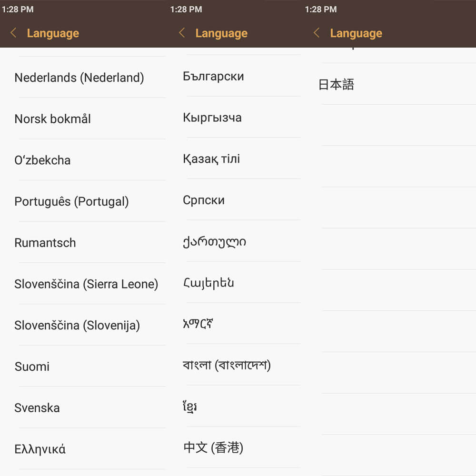476x476 pixels.
Task: Pick Кыргызча from the list
Action: (x=212, y=118)
